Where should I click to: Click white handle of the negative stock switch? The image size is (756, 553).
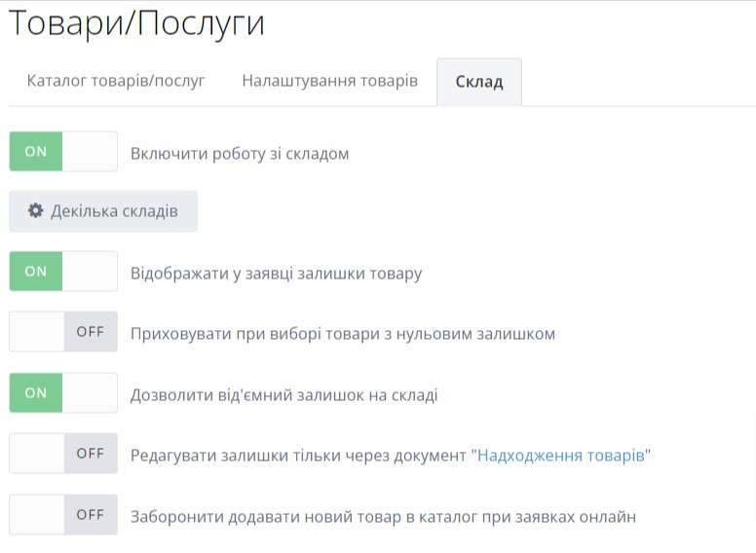[90, 393]
